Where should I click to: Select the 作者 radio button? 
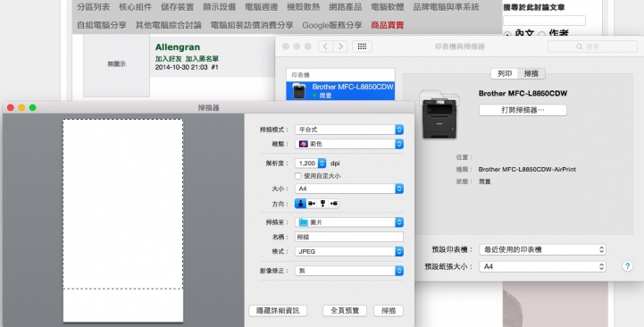[542, 35]
